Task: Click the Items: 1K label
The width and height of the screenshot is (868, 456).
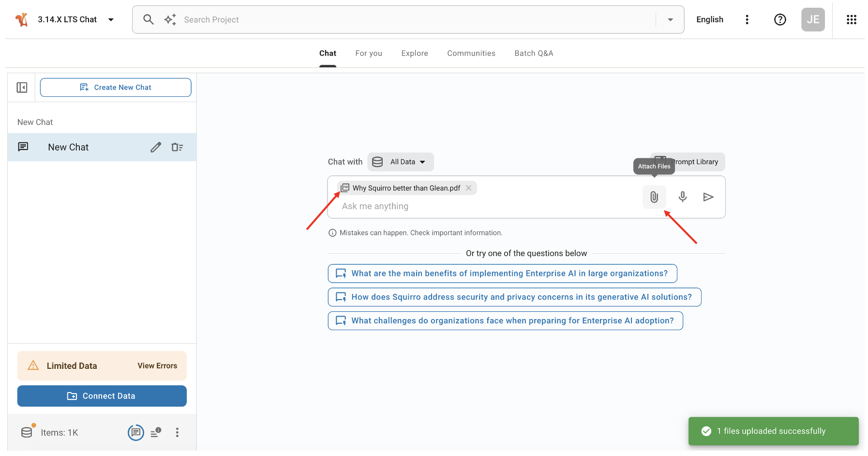Action: 60,433
